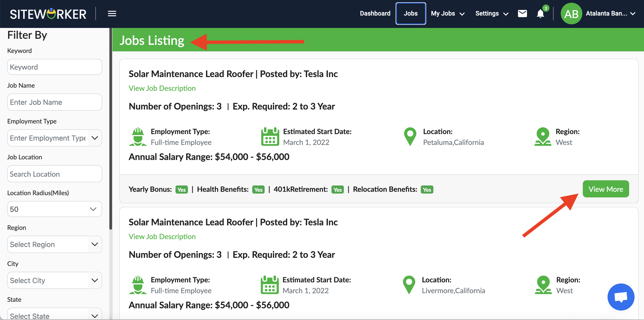This screenshot has height=320, width=644.
Task: Click Dashboard tab in navigation
Action: 375,13
